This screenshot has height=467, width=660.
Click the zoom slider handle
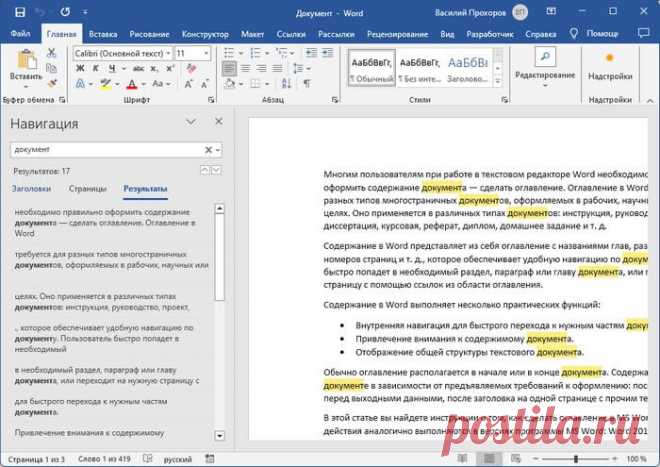tap(575, 458)
